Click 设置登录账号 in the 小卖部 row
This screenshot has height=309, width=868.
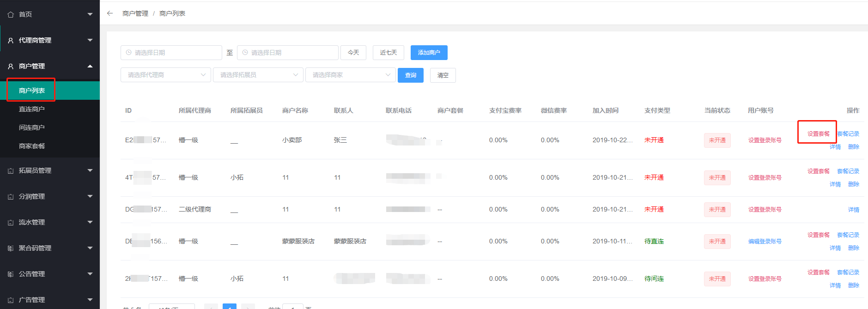[x=765, y=140]
